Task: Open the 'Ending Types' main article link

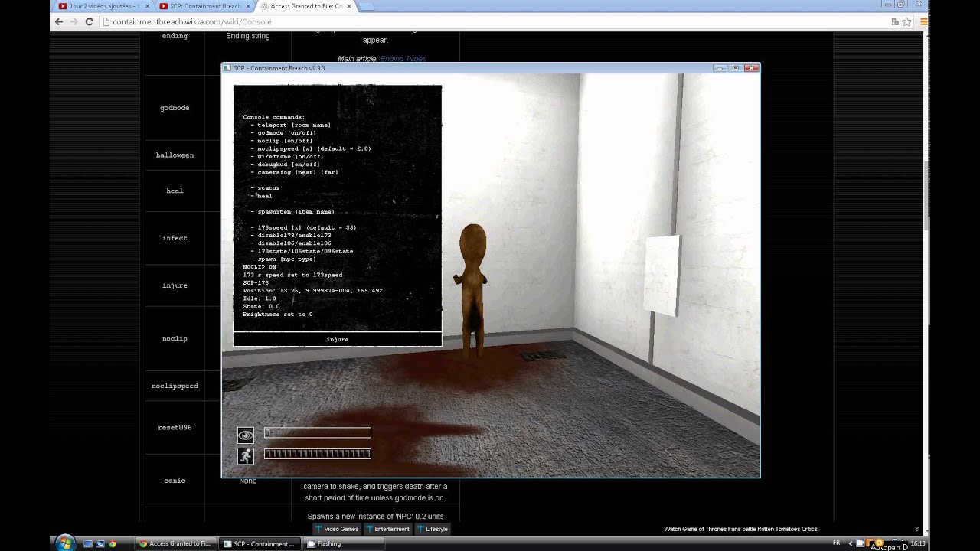Action: coord(403,59)
